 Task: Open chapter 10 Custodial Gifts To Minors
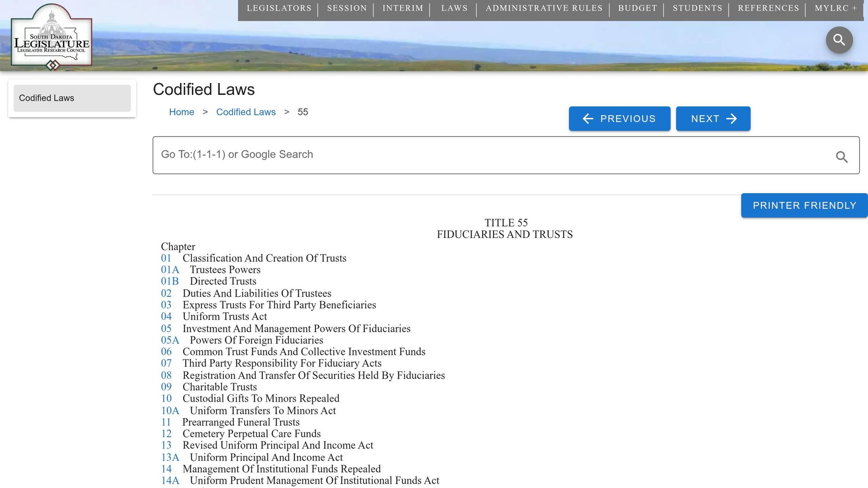[x=166, y=399]
